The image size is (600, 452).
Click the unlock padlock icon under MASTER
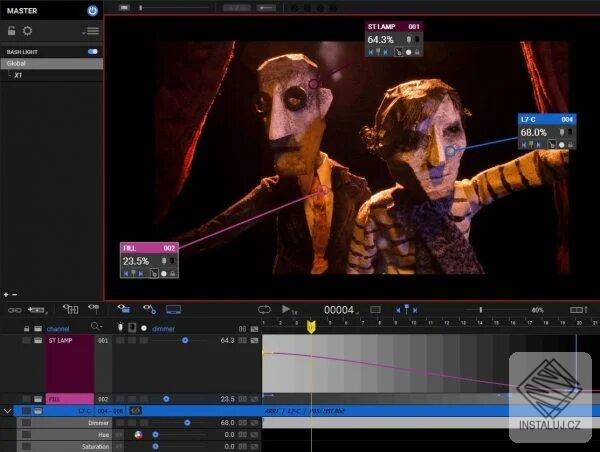(x=11, y=31)
